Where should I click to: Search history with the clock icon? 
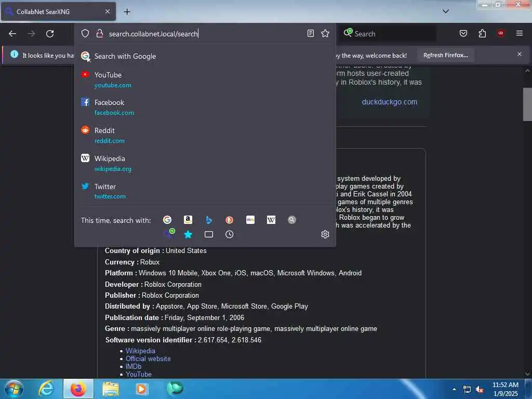tap(229, 234)
